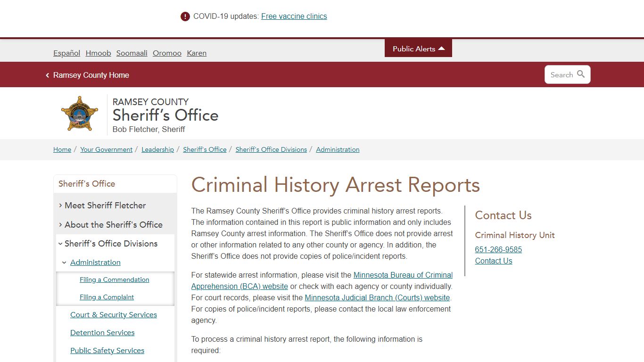
Task: Switch language to Soomaali
Action: tap(132, 53)
